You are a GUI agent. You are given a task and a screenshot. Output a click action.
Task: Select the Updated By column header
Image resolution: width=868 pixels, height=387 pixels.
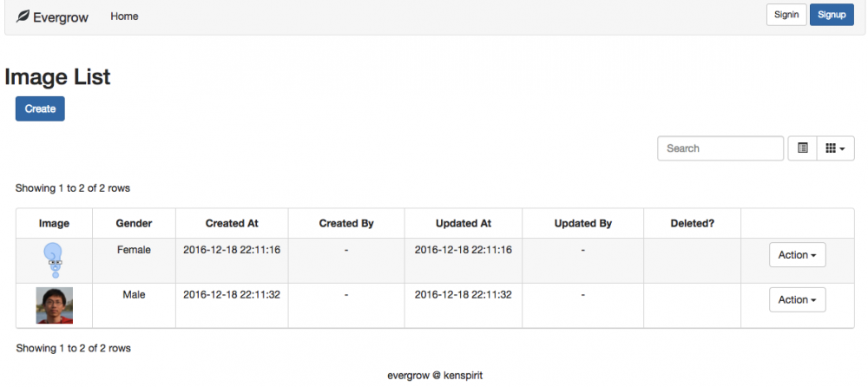583,223
